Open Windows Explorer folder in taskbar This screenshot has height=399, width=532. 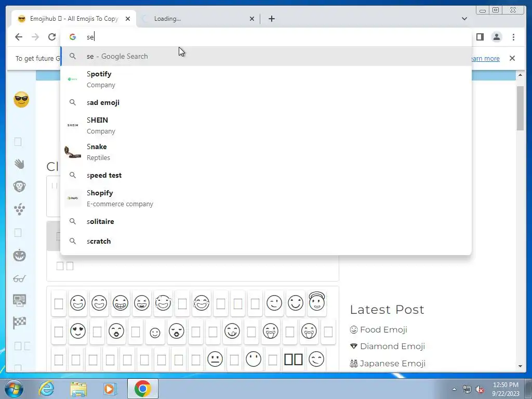[x=78, y=389]
